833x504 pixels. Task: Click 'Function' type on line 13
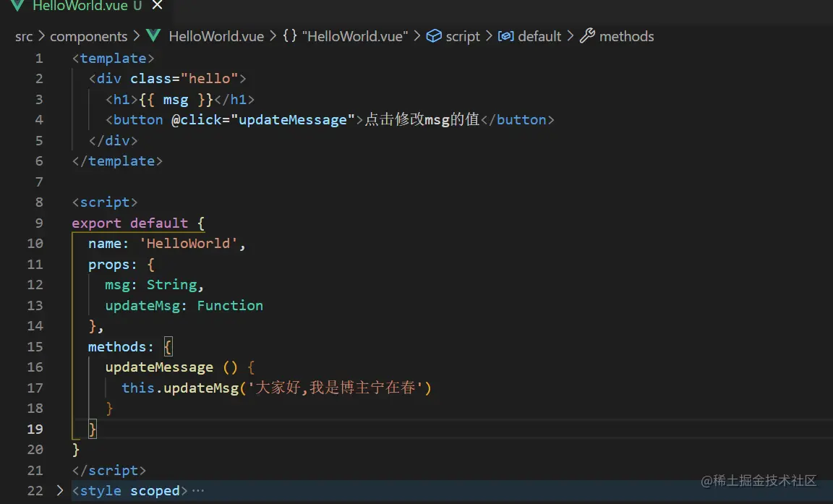pos(230,305)
